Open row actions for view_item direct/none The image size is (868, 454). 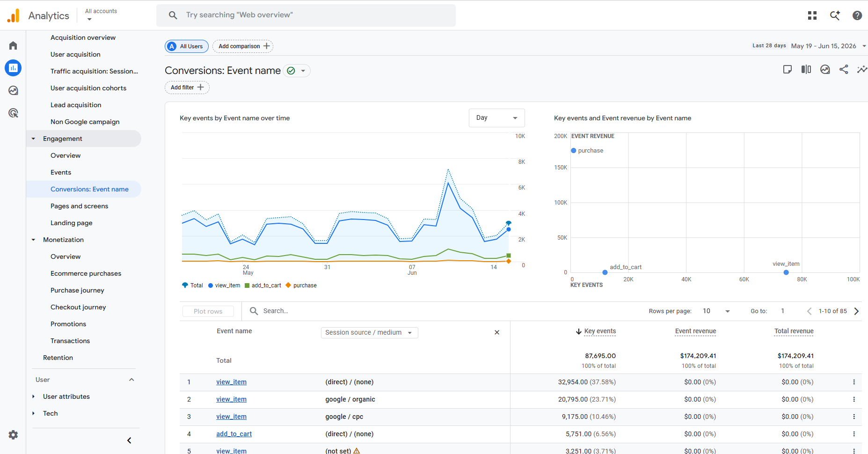[854, 382]
